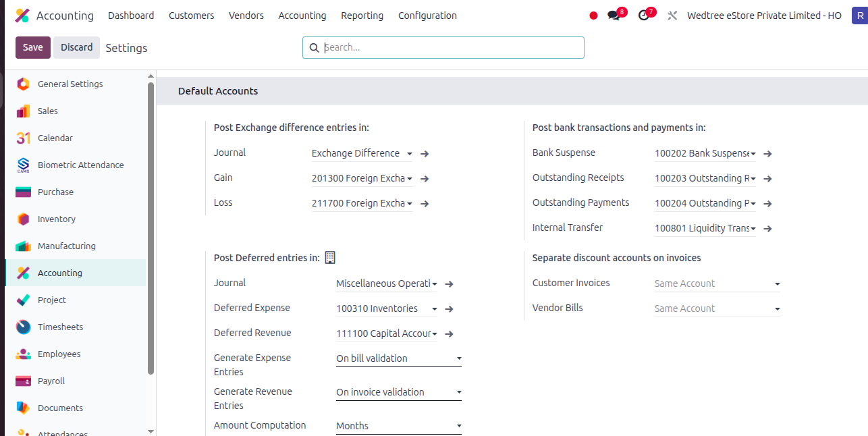Image resolution: width=868 pixels, height=436 pixels.
Task: Click the Accounting app title
Action: pos(65,16)
